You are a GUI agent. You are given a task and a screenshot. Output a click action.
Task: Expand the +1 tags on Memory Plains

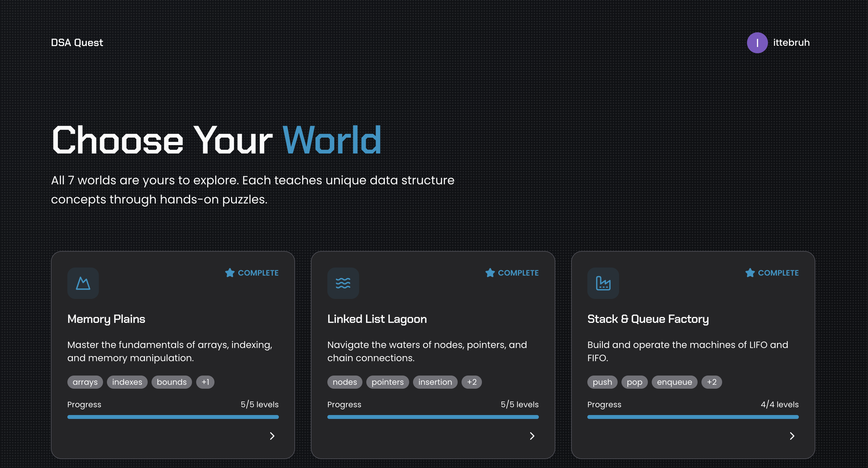tap(205, 382)
